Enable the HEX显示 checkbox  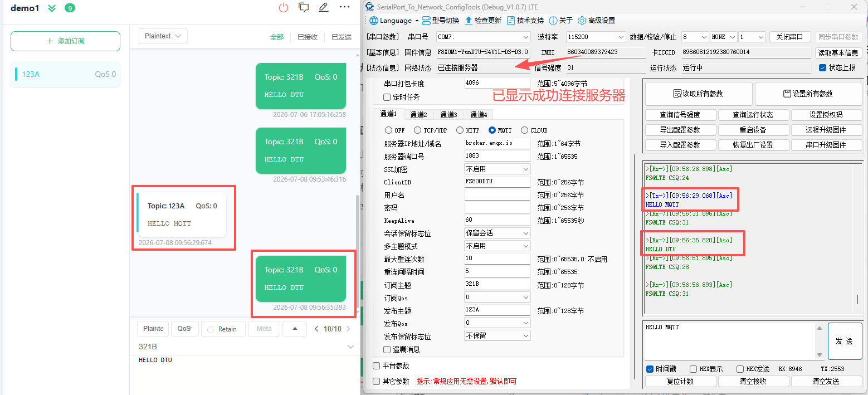pos(693,369)
